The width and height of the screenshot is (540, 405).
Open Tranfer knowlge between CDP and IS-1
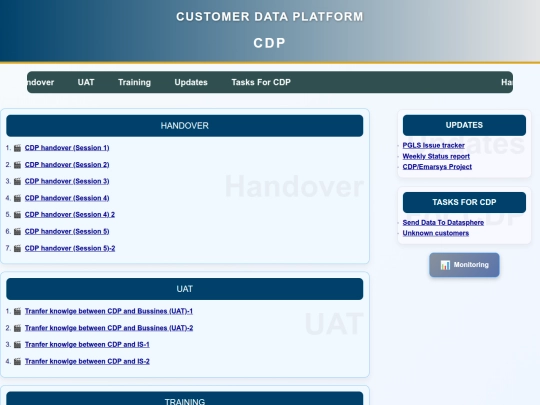(x=87, y=344)
